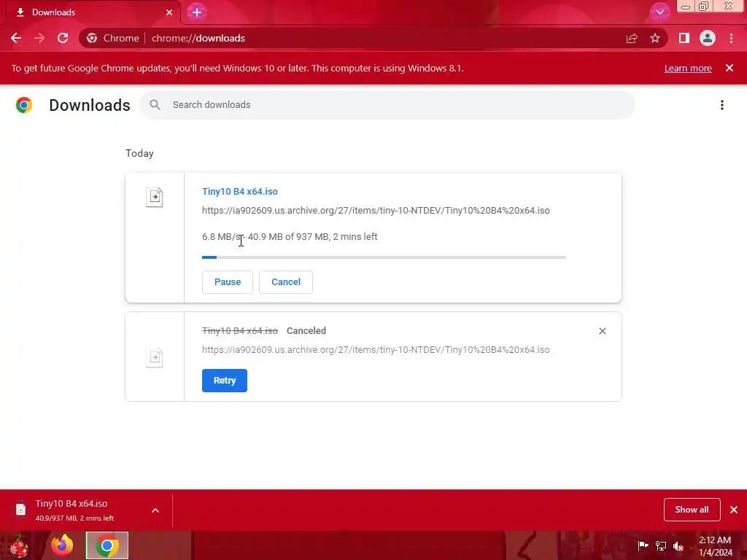Click the forward navigation arrow
This screenshot has width=747, height=560.
click(39, 38)
